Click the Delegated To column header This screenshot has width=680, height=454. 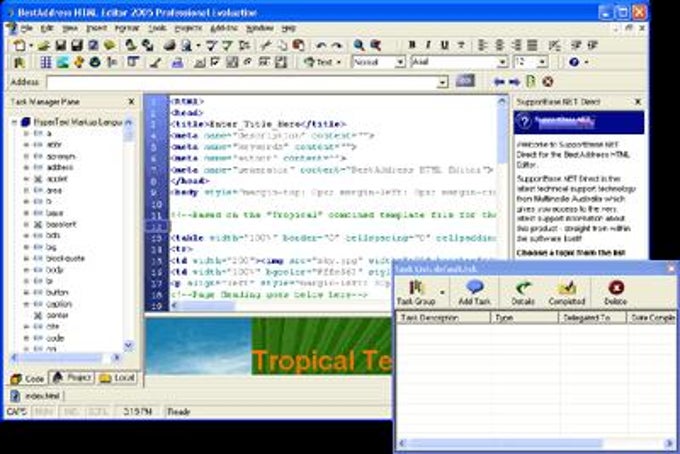pyautogui.click(x=592, y=318)
